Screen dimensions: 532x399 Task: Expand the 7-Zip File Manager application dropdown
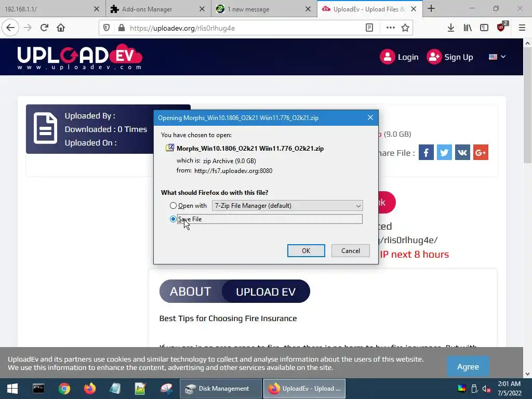(x=287, y=206)
